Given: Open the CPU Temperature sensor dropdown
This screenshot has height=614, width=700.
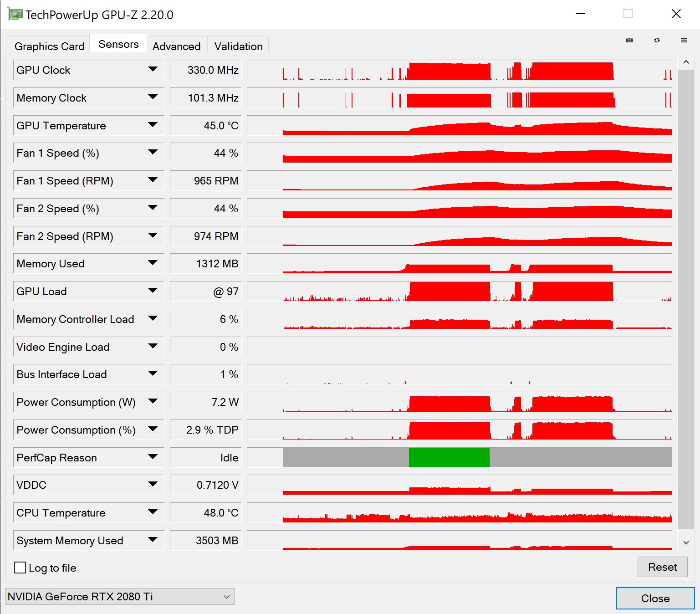Looking at the screenshot, I should [x=153, y=512].
